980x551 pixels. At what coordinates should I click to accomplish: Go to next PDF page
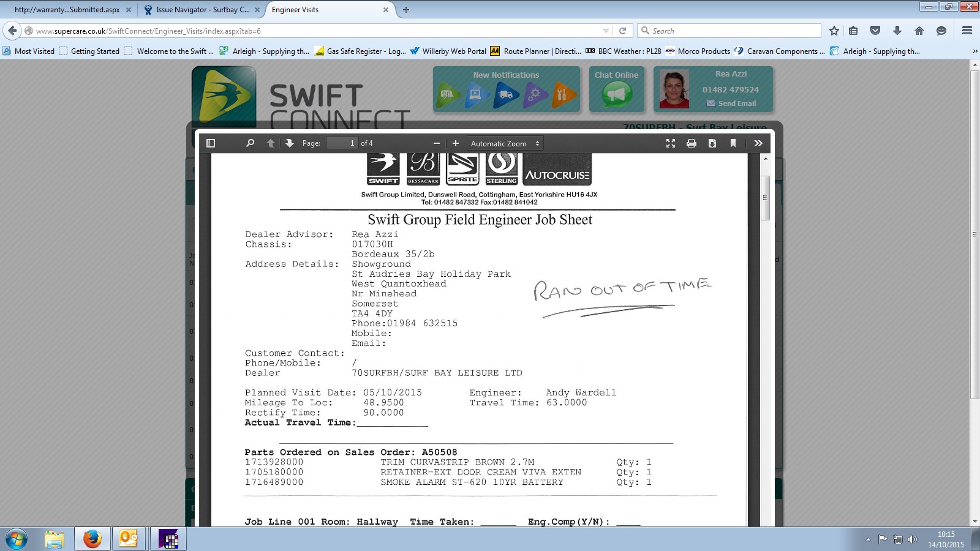290,143
